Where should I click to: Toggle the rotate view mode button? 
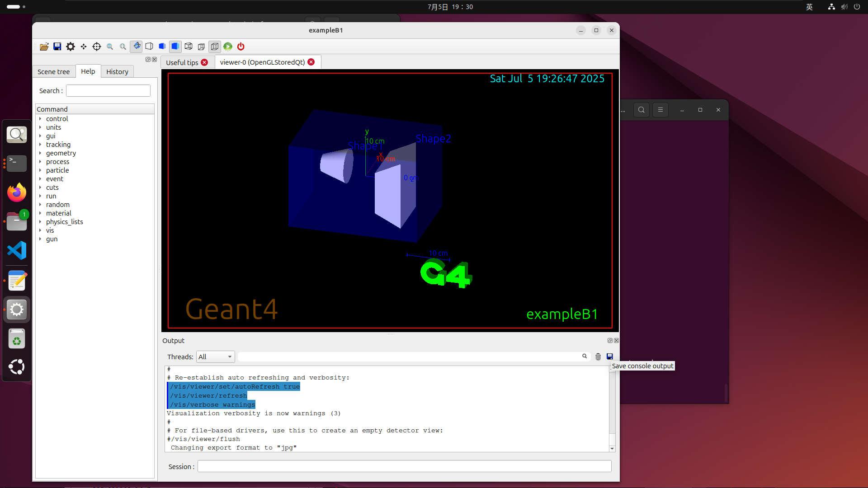click(136, 47)
